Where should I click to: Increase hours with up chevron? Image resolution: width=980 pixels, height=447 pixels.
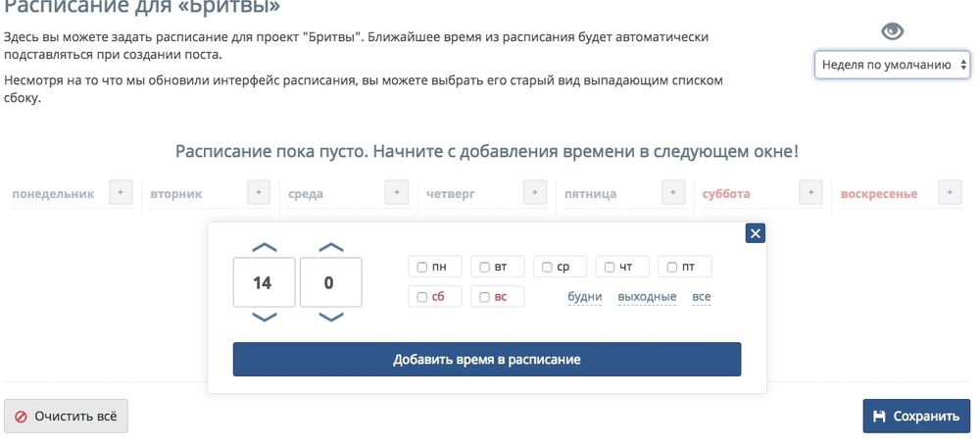point(264,248)
